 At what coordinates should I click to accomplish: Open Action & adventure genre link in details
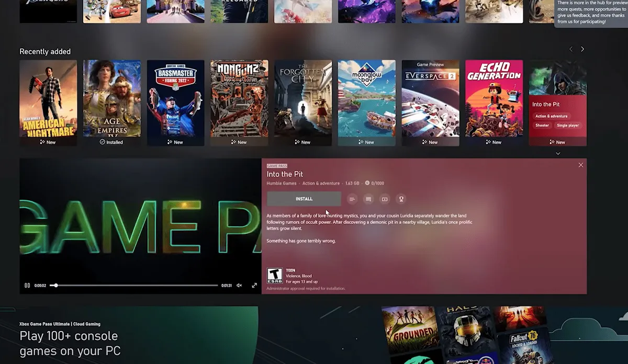tap(321, 184)
